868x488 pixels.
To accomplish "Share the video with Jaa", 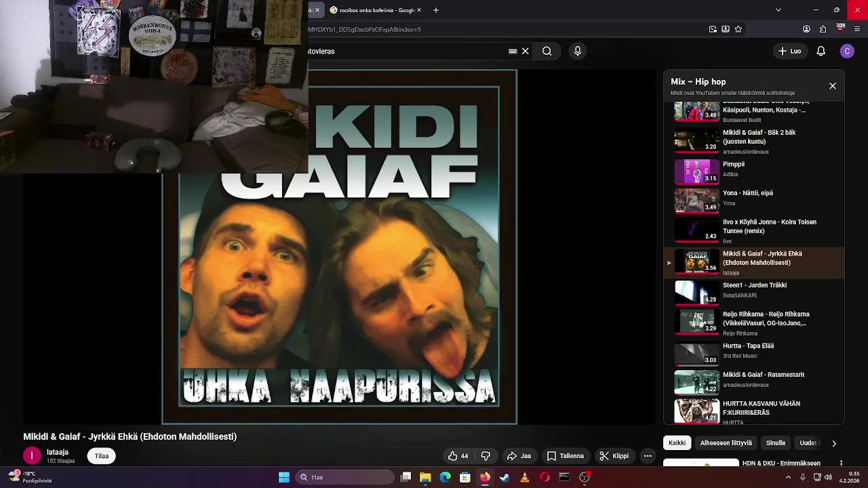I will pyautogui.click(x=519, y=456).
